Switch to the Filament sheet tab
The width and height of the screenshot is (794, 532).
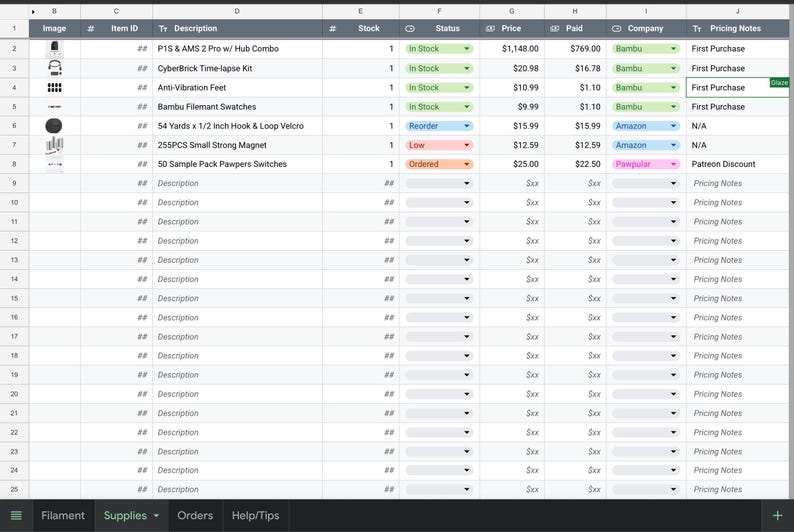[x=63, y=515]
